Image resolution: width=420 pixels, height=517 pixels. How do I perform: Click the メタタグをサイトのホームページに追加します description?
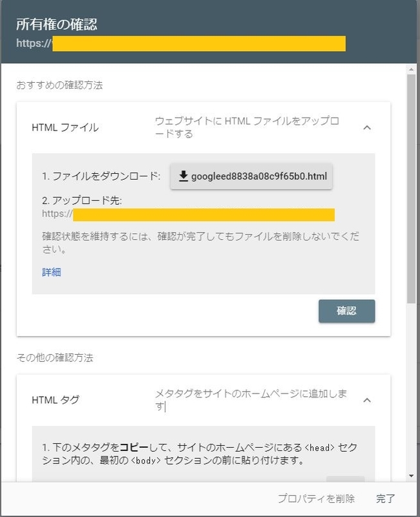(251, 400)
